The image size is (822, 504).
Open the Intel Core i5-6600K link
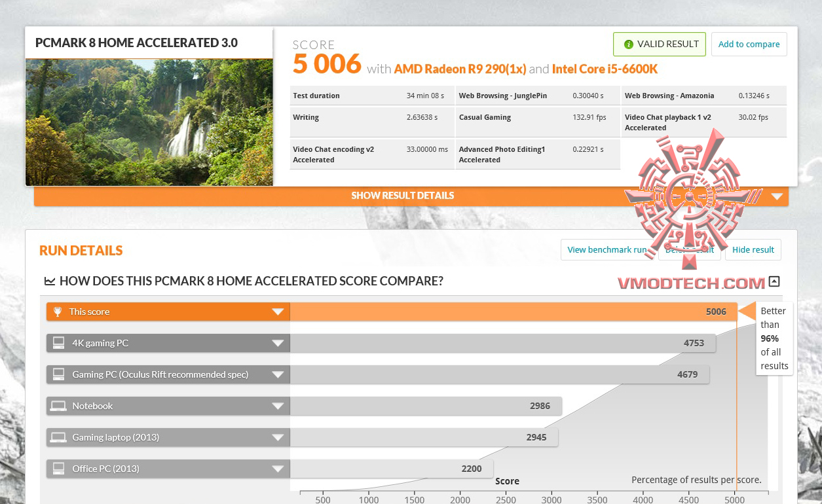tap(604, 69)
